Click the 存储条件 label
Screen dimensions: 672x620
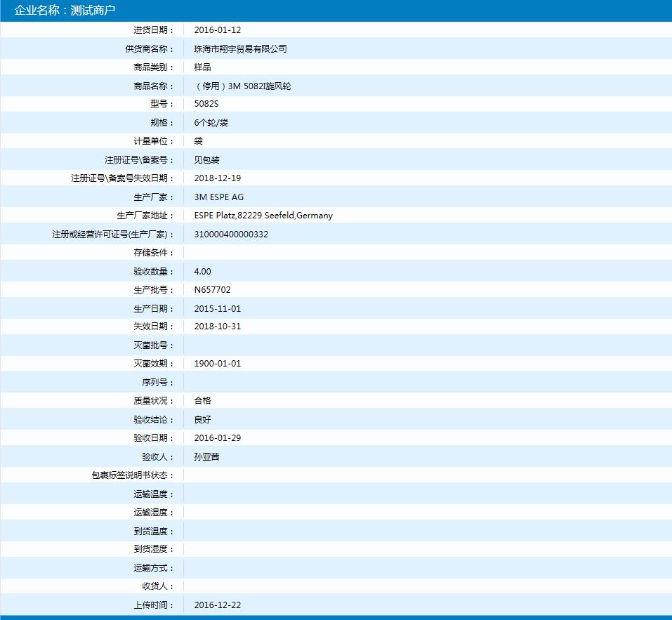pyautogui.click(x=153, y=253)
